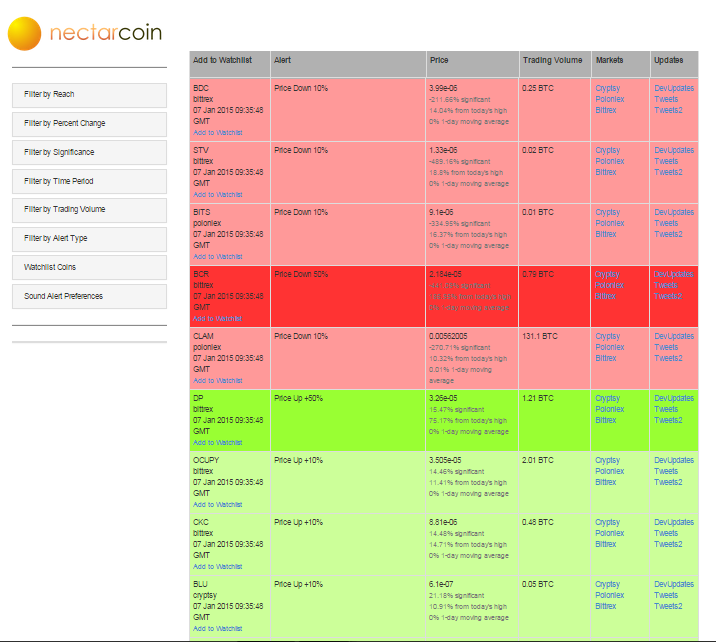The height and width of the screenshot is (642, 716).
Task: Open Bittrex market for BITS
Action: coord(606,234)
